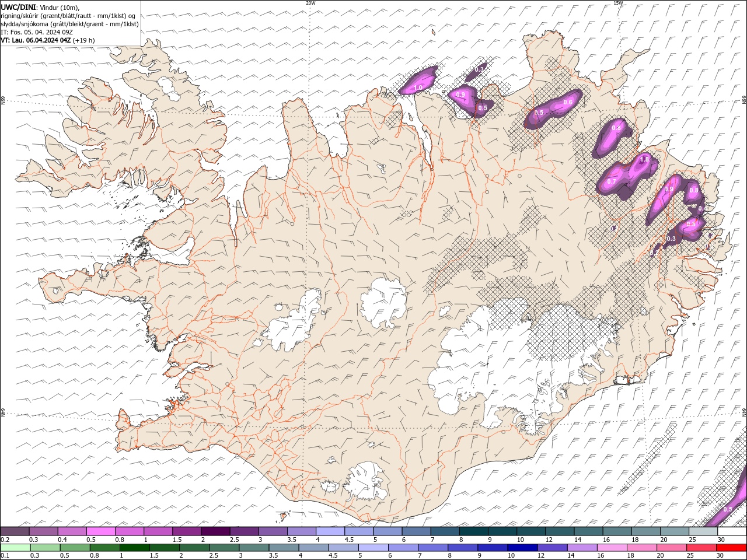Click the dusky mauve 0.2 swatch in upper legend row
The width and height of the screenshot is (747, 560).
click(x=15, y=531)
